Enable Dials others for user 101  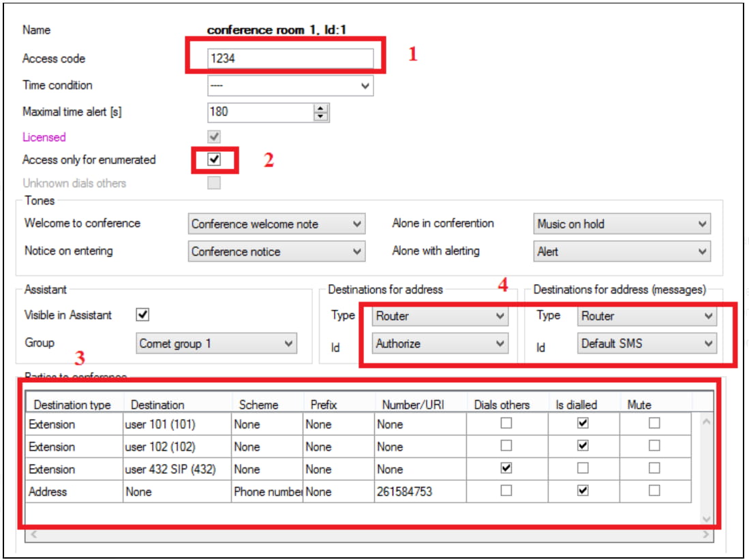[506, 423]
